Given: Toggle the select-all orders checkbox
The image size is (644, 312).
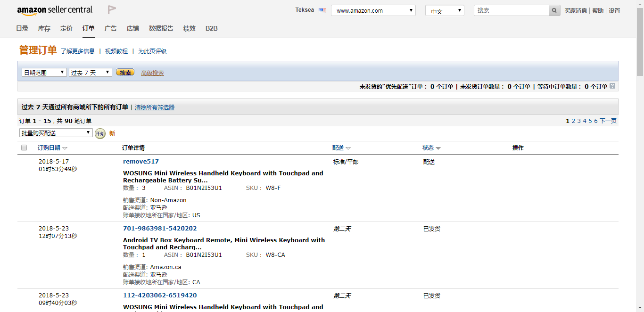Looking at the screenshot, I should (x=25, y=148).
